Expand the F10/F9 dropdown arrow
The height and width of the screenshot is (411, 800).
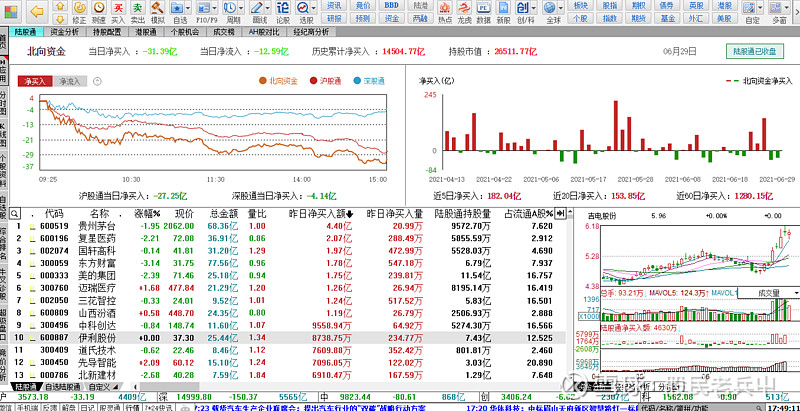pyautogui.click(x=215, y=8)
